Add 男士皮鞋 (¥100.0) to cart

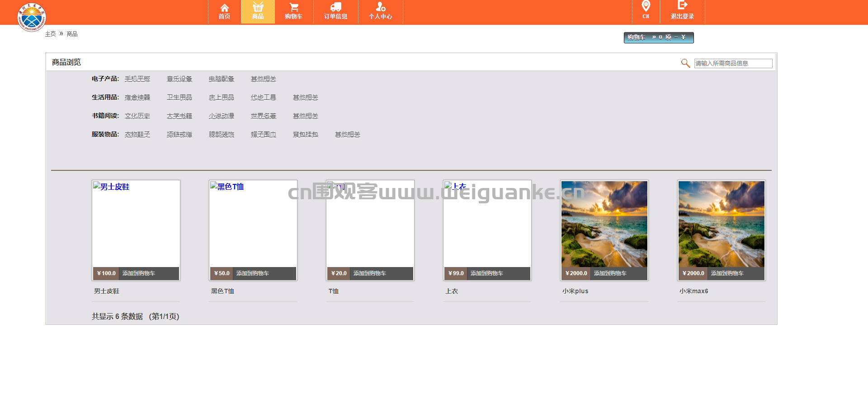(x=139, y=273)
